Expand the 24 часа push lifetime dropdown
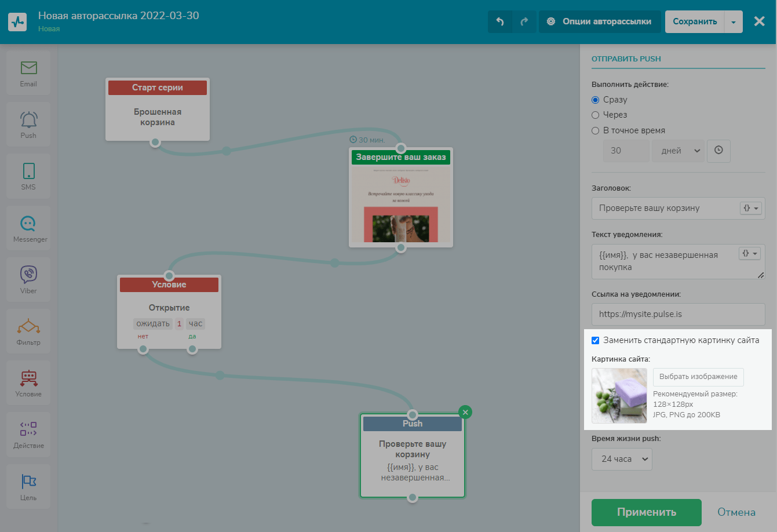Viewport: 777px width, 532px height. point(622,459)
